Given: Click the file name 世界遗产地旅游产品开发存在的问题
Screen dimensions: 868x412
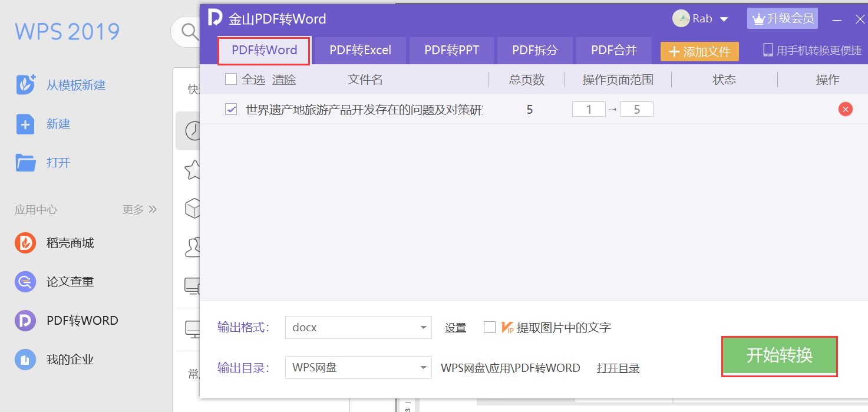Looking at the screenshot, I should 364,110.
